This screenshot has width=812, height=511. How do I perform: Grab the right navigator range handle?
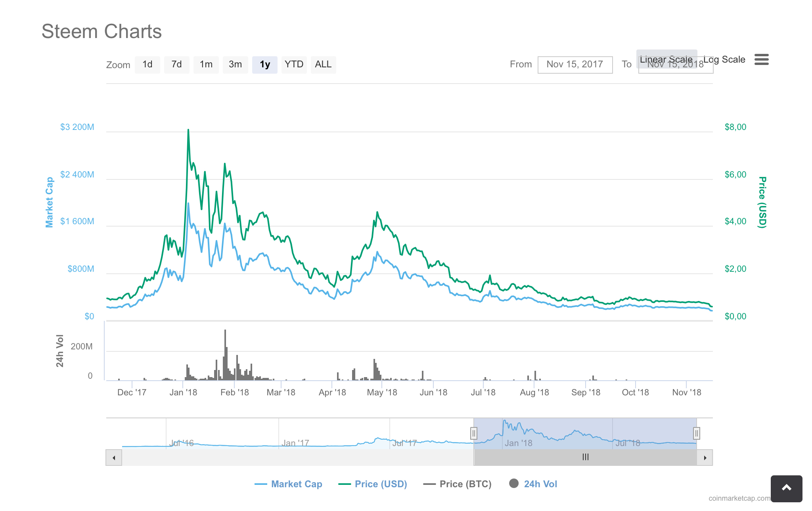[697, 433]
